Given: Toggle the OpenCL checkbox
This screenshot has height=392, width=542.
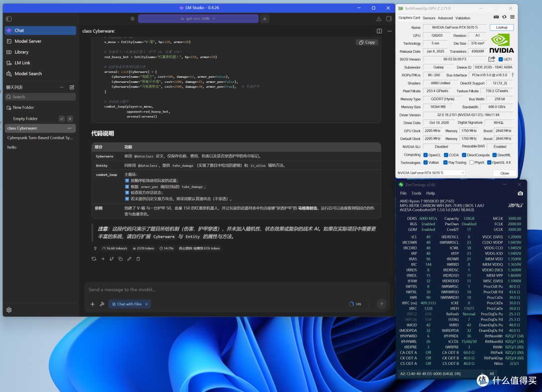Looking at the screenshot, I should click(426, 155).
